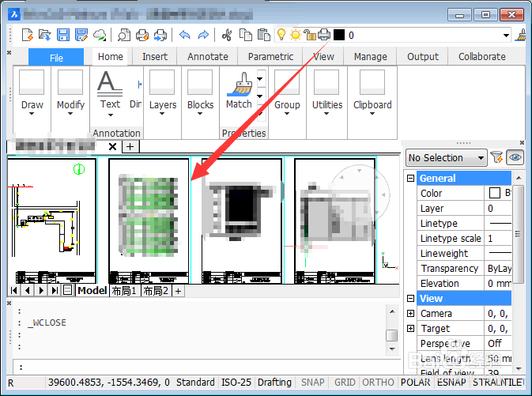This screenshot has width=532, height=396.
Task: Expand the Target property row
Action: (x=410, y=329)
